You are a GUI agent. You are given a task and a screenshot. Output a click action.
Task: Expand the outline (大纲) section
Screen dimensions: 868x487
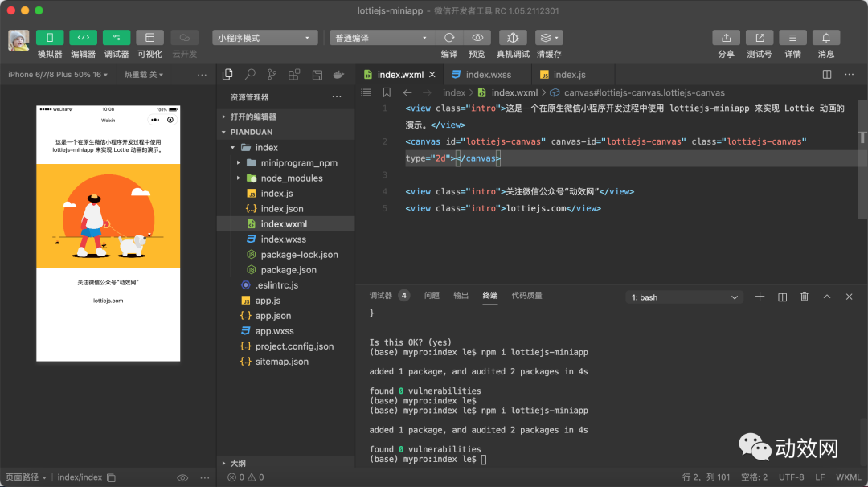285,463
